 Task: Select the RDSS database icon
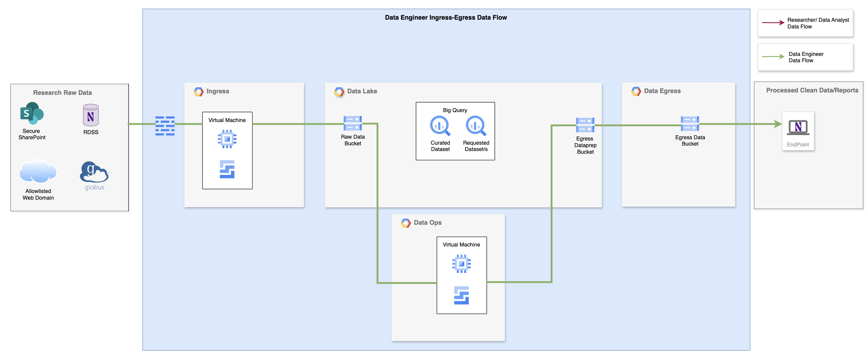click(x=91, y=115)
